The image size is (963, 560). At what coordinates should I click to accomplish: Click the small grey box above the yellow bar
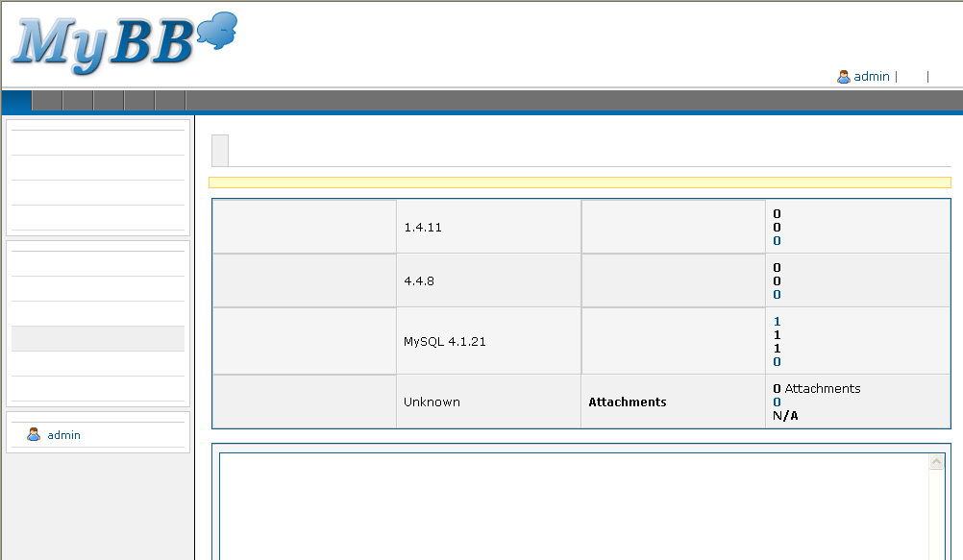click(x=220, y=151)
